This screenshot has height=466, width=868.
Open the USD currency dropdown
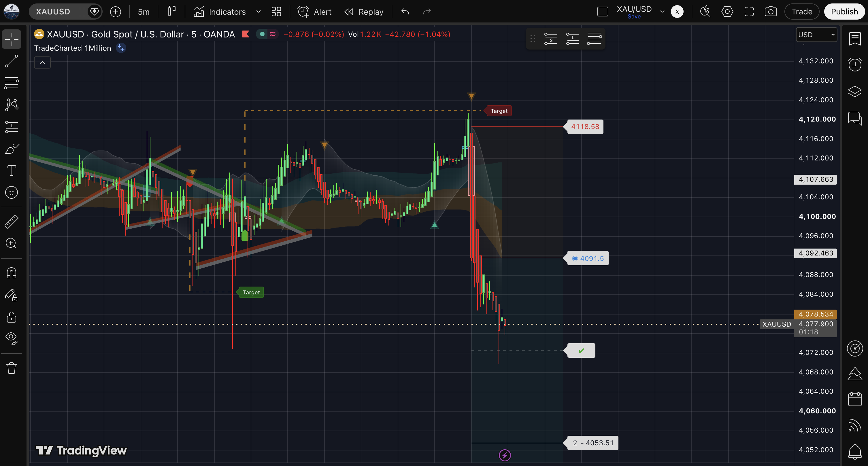point(816,35)
